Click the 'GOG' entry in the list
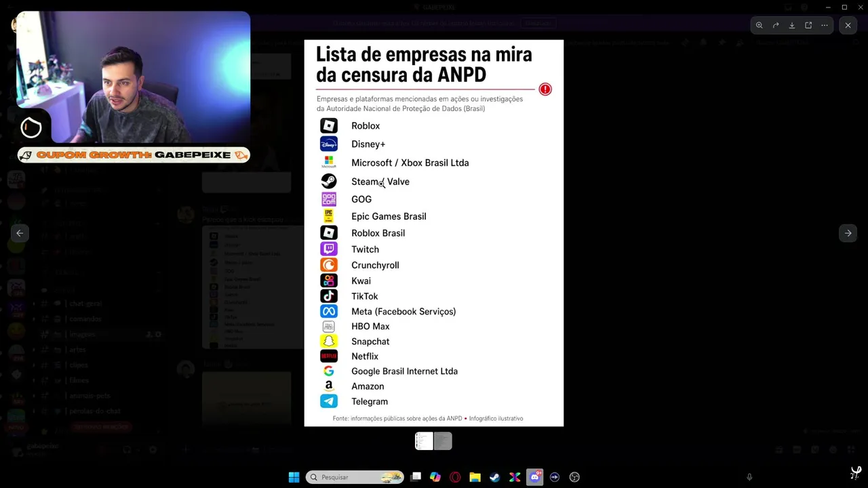The width and height of the screenshot is (868, 488). pyautogui.click(x=361, y=199)
